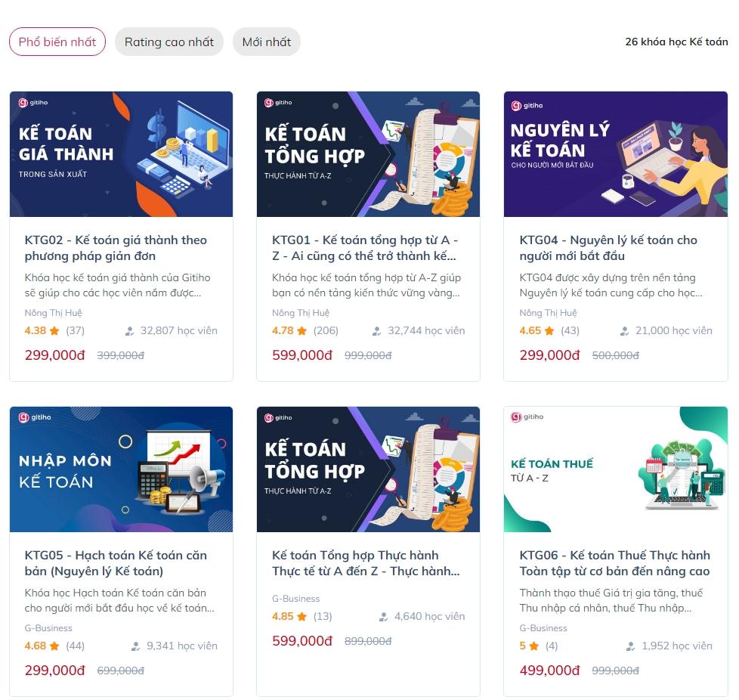This screenshot has width=739, height=700.
Task: Click the star icon next to 4.78 rating
Action: click(302, 331)
